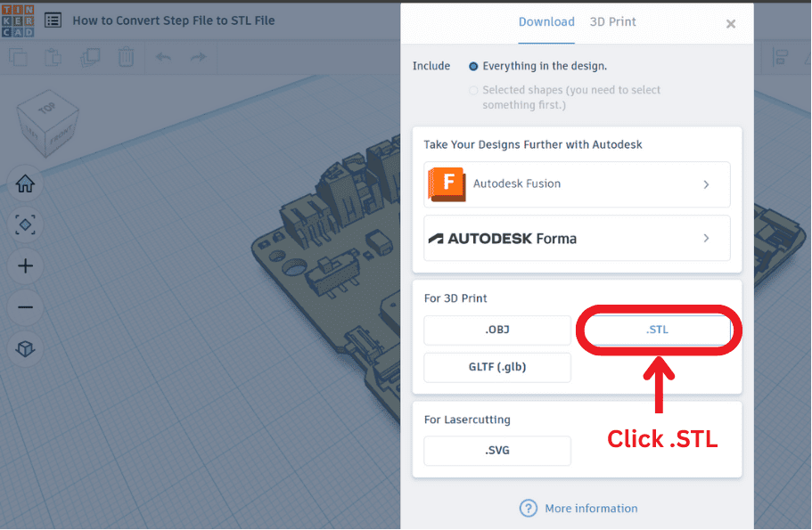Expand the Autodesk Fusion entry chevron

coord(705,184)
